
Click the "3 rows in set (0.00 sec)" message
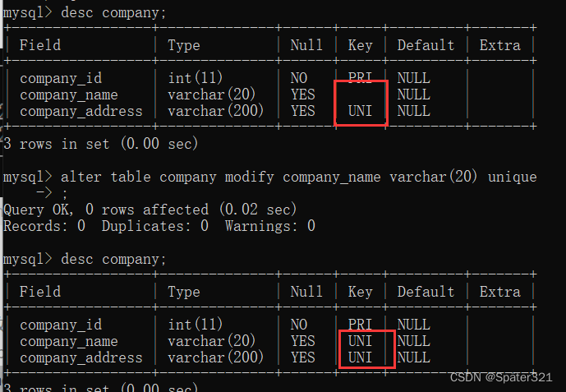[x=100, y=144]
